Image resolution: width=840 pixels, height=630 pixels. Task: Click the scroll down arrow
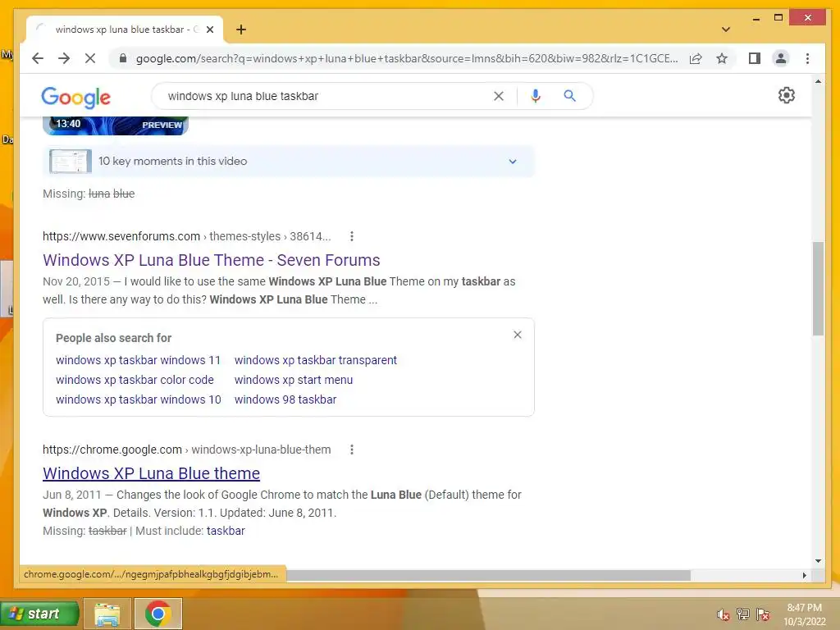point(818,561)
